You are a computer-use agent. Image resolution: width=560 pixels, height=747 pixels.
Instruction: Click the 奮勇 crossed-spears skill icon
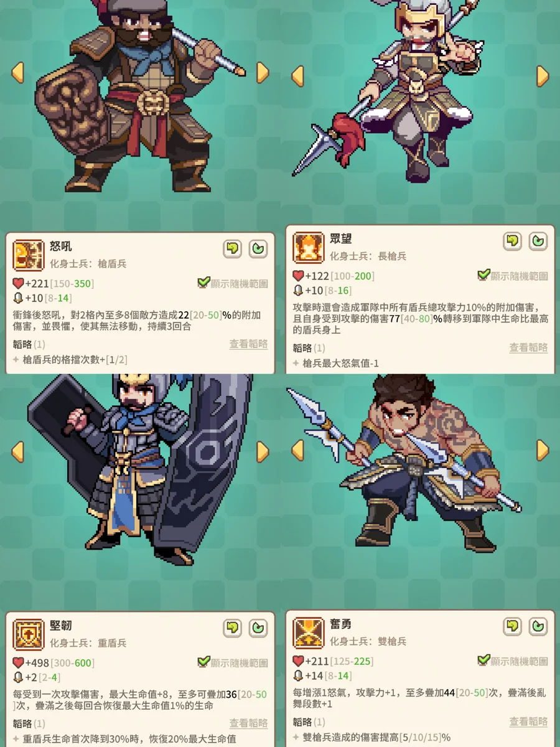(x=308, y=633)
